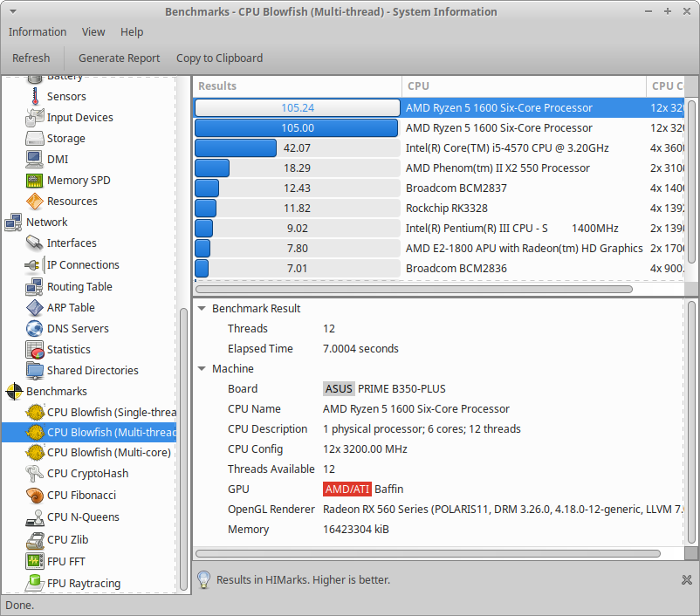Collapse the Machine section
This screenshot has height=616, width=700.
(x=202, y=369)
